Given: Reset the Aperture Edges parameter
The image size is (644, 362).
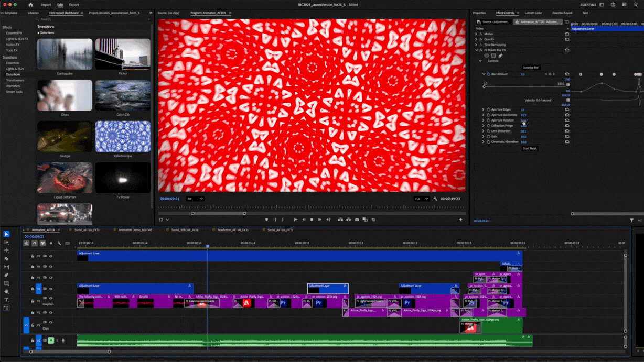Looking at the screenshot, I should pyautogui.click(x=567, y=109).
